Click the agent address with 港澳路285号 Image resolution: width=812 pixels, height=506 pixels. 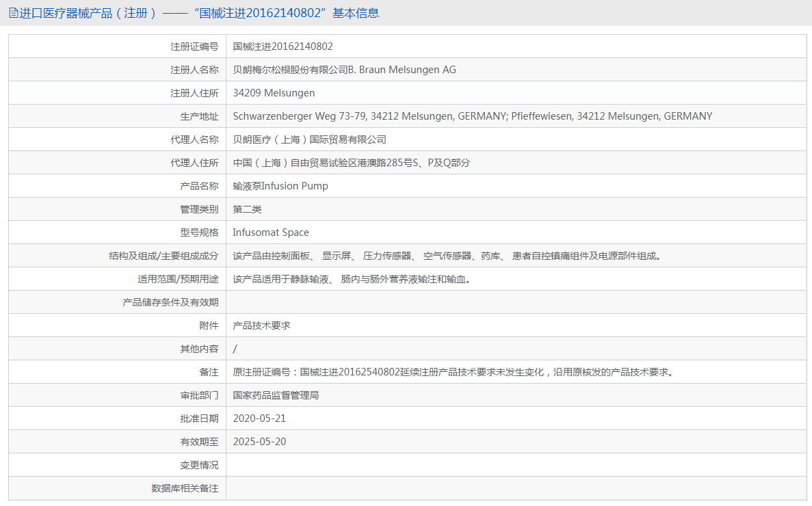point(351,163)
